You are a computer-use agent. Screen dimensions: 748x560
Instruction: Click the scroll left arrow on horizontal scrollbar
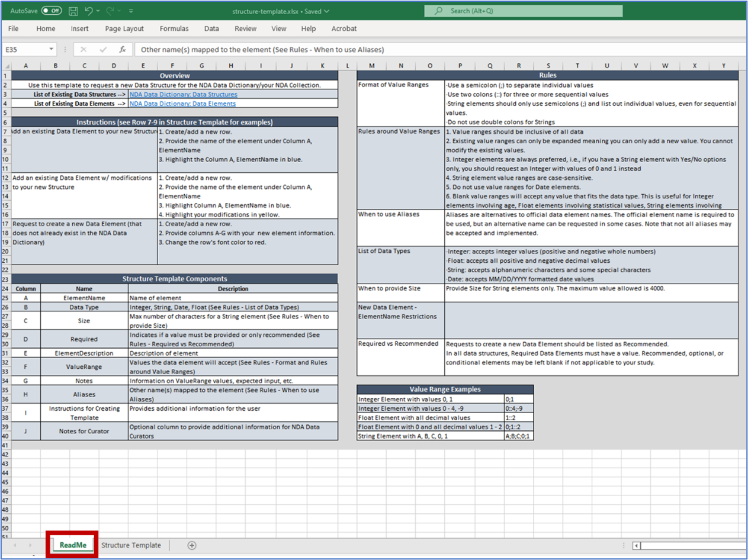[636, 546]
